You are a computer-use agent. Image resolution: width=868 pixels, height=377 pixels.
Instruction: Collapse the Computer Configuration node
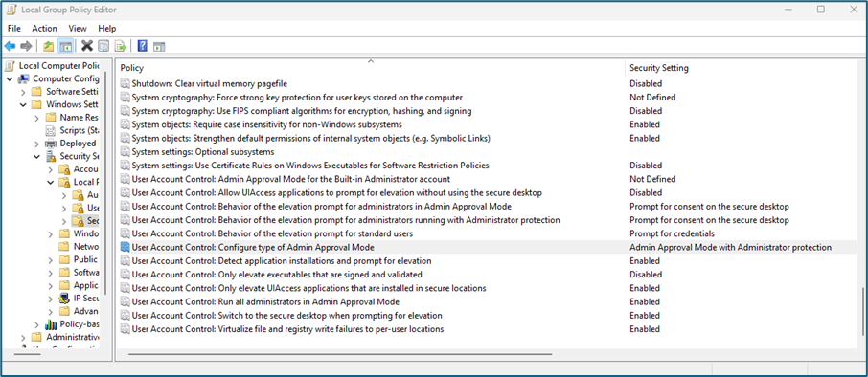[10, 78]
